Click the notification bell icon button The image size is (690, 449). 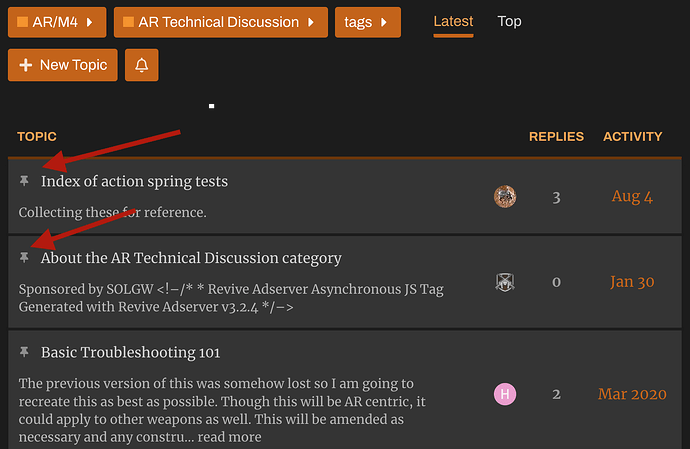141,65
